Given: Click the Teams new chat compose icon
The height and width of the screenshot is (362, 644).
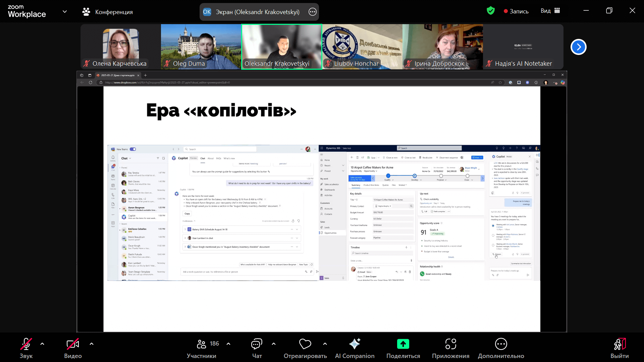Looking at the screenshot, I should pyautogui.click(x=164, y=158).
